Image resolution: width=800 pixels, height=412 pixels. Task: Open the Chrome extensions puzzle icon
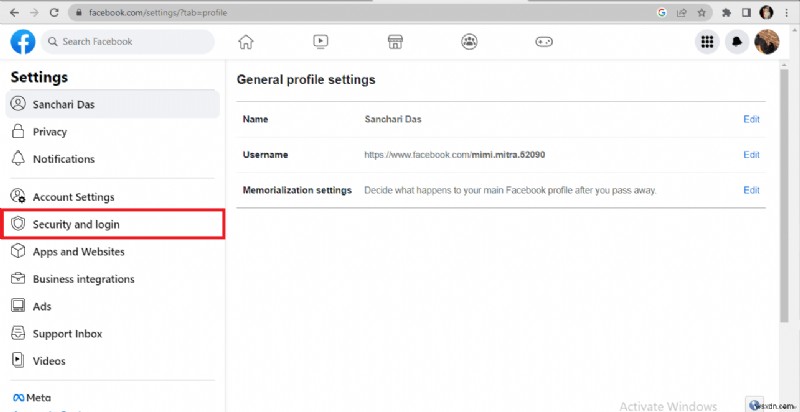pyautogui.click(x=727, y=13)
